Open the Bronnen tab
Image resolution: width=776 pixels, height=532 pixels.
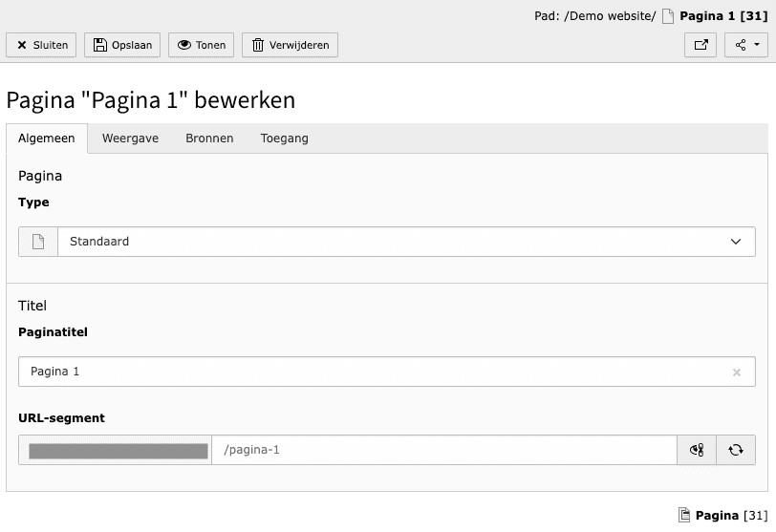tap(209, 138)
